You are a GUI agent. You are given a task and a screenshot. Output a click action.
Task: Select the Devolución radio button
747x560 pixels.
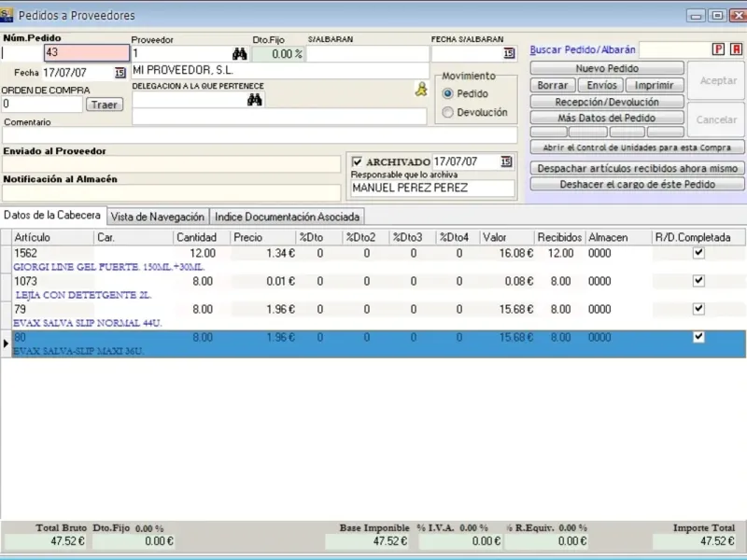point(448,112)
